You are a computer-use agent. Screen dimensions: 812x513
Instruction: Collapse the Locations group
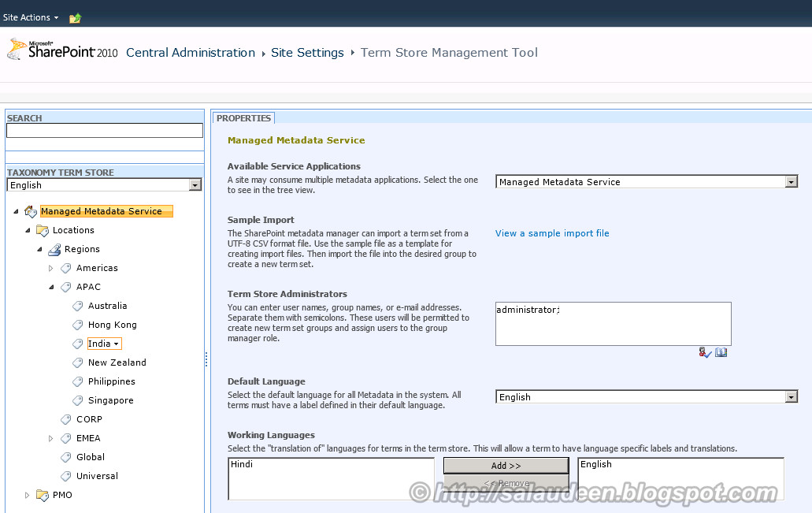click(28, 230)
